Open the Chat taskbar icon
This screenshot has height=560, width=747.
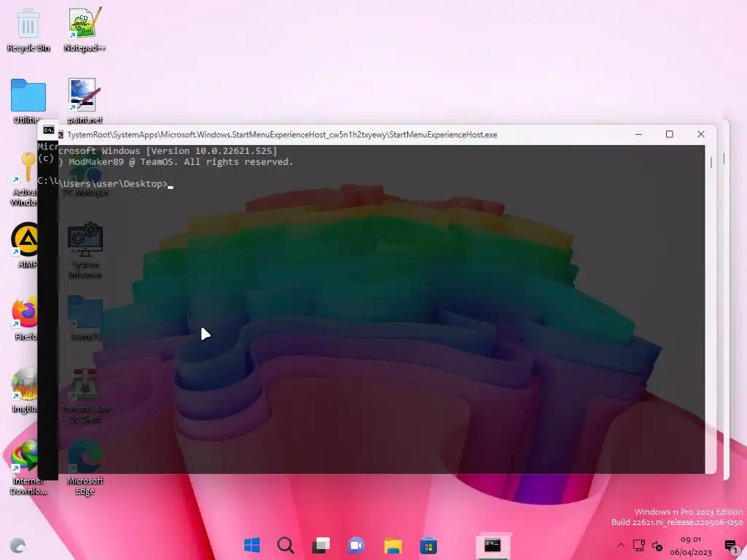point(356,545)
